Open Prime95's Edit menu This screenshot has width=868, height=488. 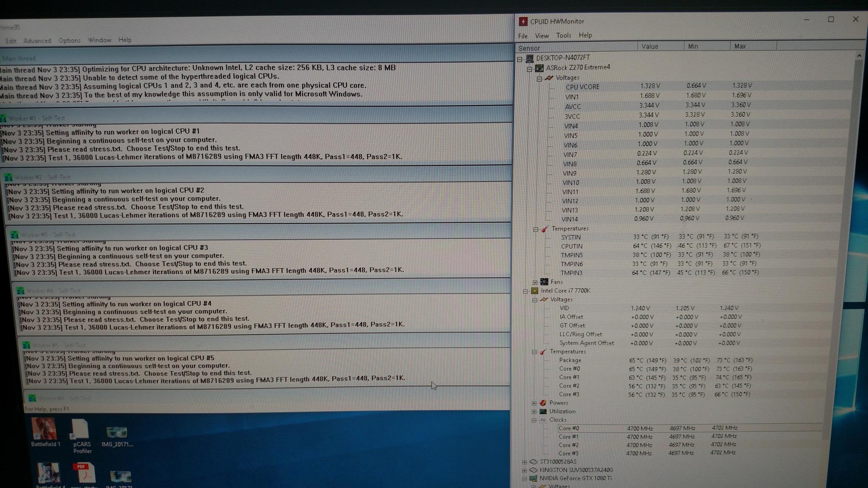(11, 41)
